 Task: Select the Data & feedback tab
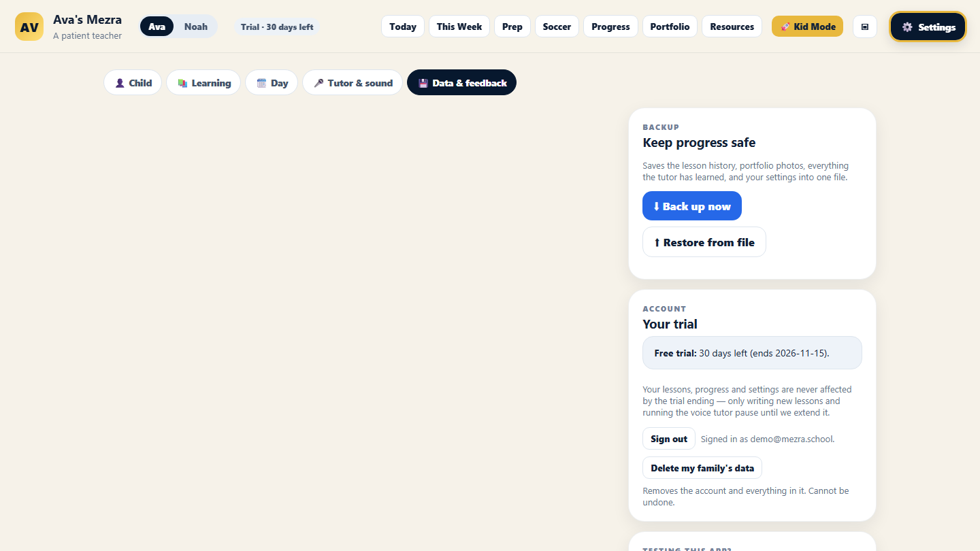(461, 83)
